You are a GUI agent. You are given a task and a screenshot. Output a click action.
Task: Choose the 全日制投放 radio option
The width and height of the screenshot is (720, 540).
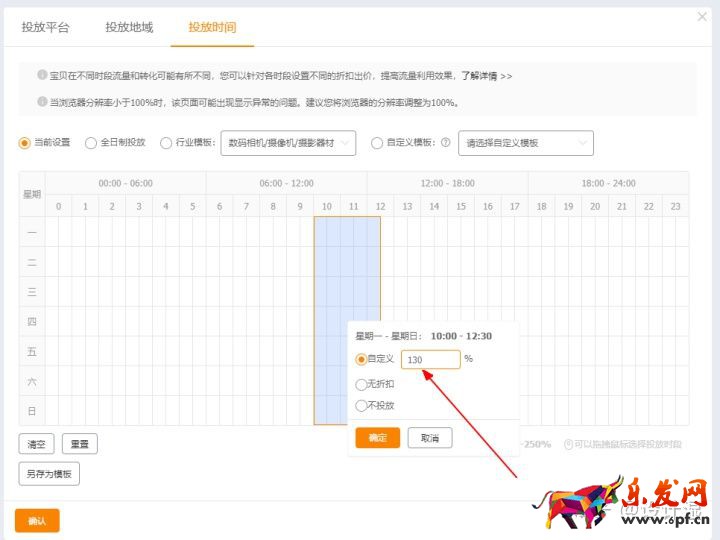(91, 143)
